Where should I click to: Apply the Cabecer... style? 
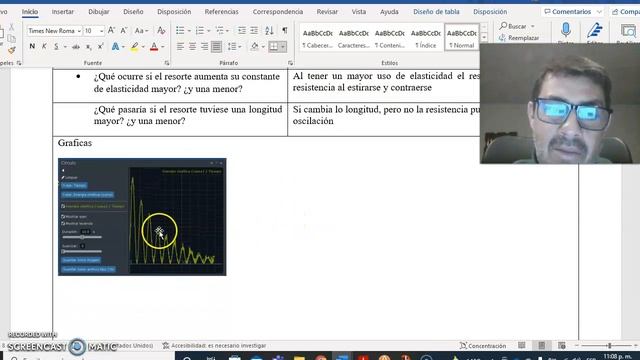318,38
